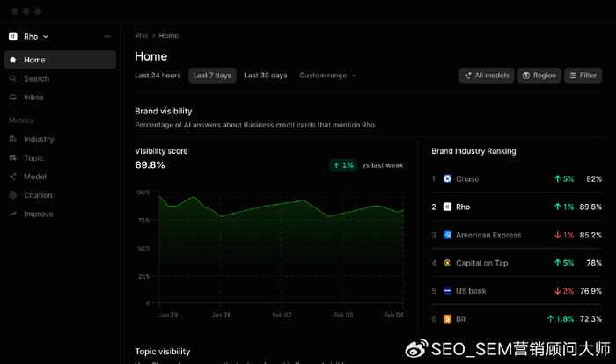Expand the Rho workspace dropdown chevron
This screenshot has height=364, width=616.
coord(46,37)
